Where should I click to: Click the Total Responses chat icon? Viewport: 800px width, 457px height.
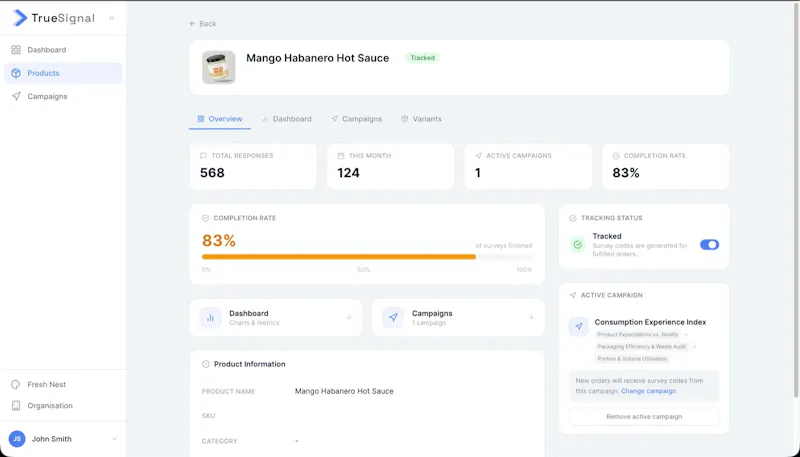204,156
